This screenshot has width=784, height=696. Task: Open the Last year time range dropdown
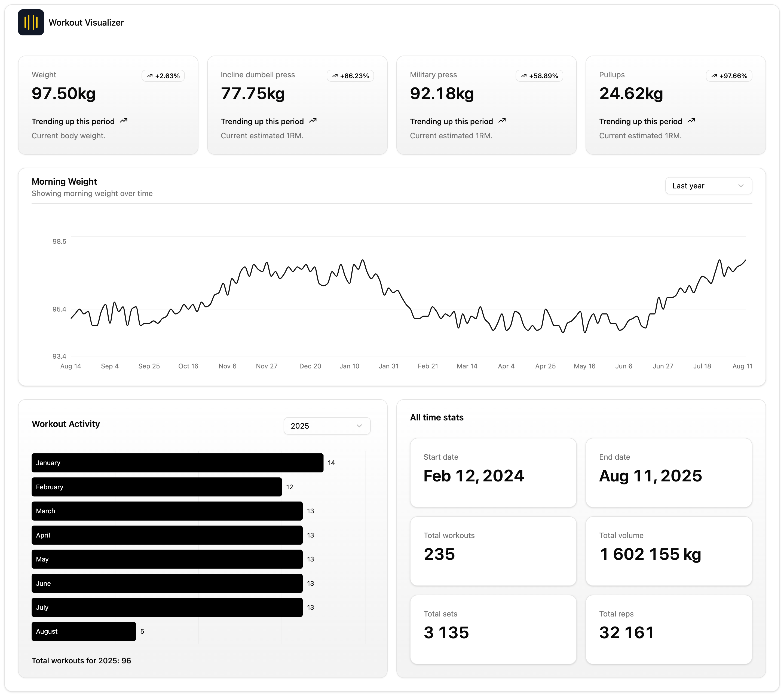click(x=708, y=186)
